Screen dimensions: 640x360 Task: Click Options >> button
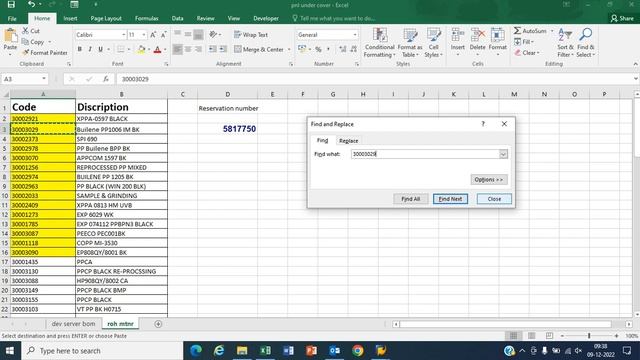489,180
